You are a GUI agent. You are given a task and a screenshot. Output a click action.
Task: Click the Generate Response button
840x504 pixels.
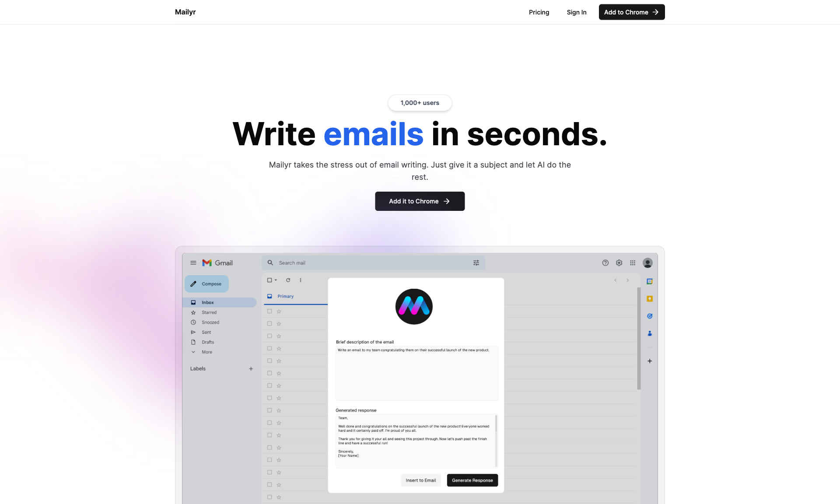(472, 480)
